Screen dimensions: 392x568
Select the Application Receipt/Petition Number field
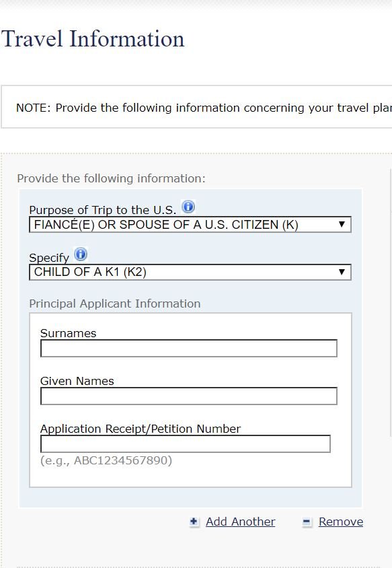tap(186, 443)
